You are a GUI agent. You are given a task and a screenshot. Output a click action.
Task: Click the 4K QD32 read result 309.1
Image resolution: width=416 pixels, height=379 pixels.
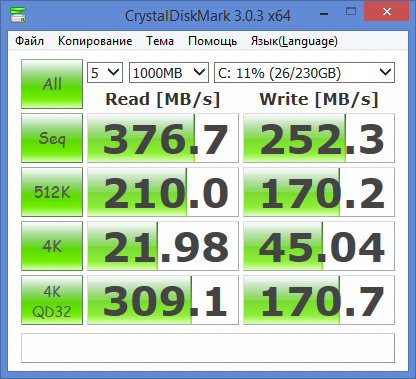tap(163, 300)
